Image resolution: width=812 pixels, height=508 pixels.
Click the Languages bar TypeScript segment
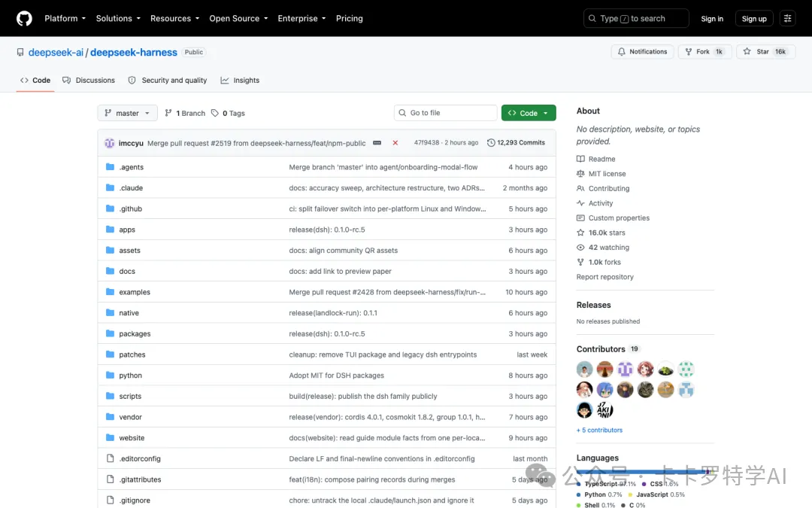640,472
